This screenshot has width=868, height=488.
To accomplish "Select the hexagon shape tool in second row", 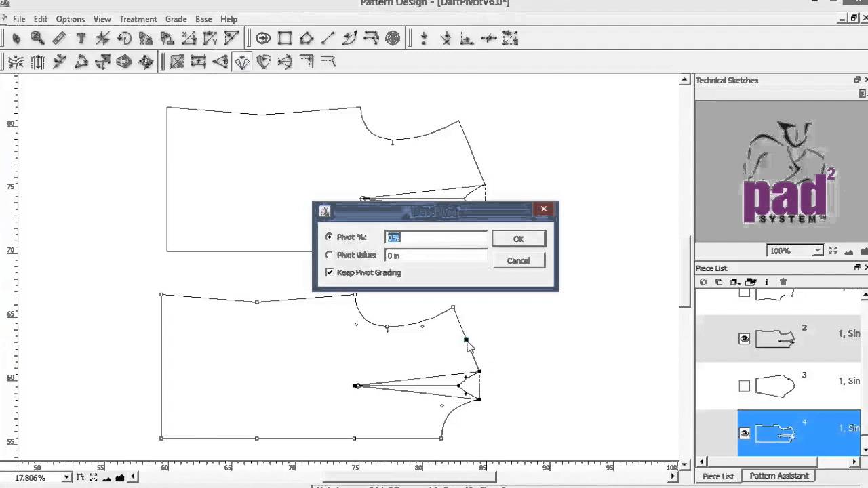I will [x=124, y=62].
